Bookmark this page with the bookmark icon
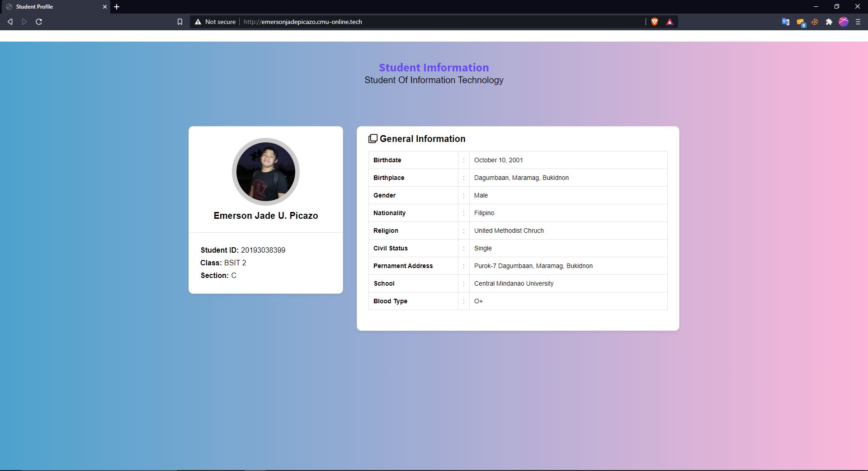 coord(179,22)
